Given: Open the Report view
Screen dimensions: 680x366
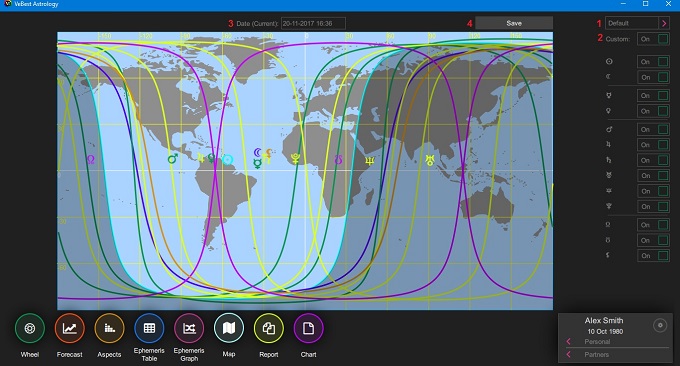Looking at the screenshot, I should coord(269,328).
